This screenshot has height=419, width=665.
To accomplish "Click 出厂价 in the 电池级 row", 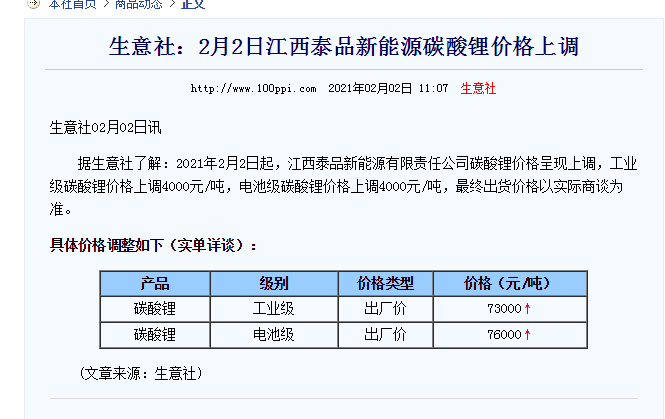I will click(385, 335).
